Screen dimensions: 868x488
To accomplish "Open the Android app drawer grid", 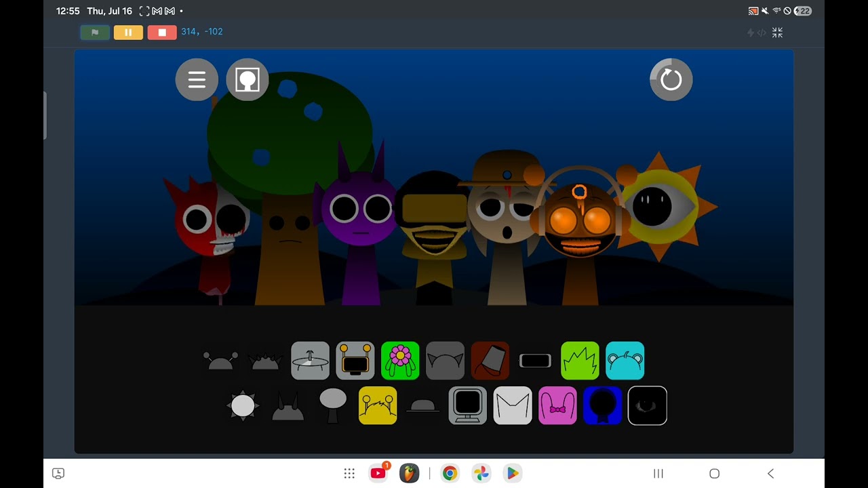I will [x=349, y=474].
